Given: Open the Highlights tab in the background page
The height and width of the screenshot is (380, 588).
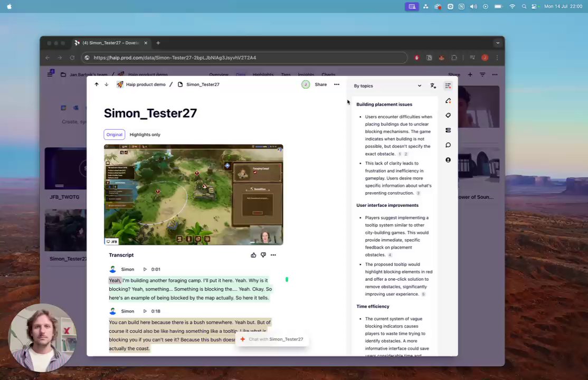Looking at the screenshot, I should [x=263, y=74].
